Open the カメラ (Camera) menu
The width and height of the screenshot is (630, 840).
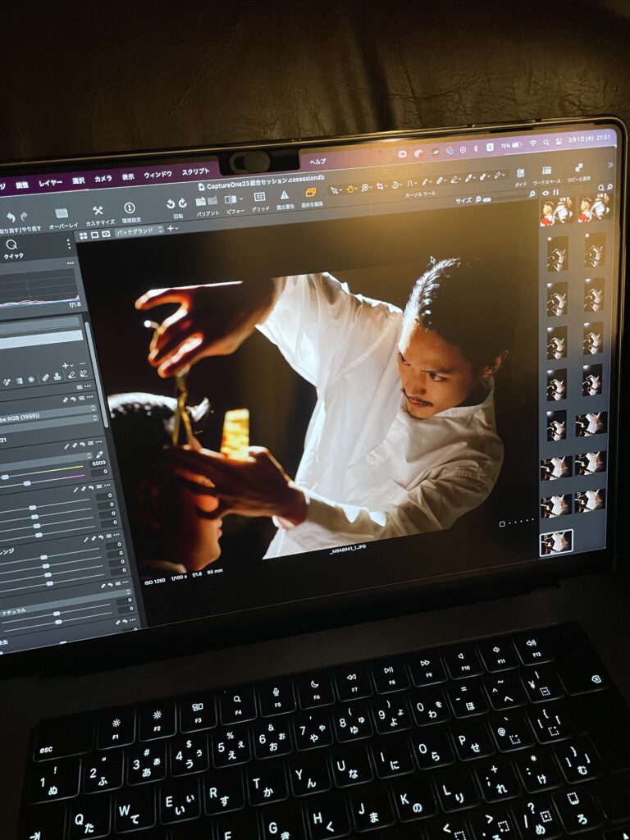click(x=103, y=178)
